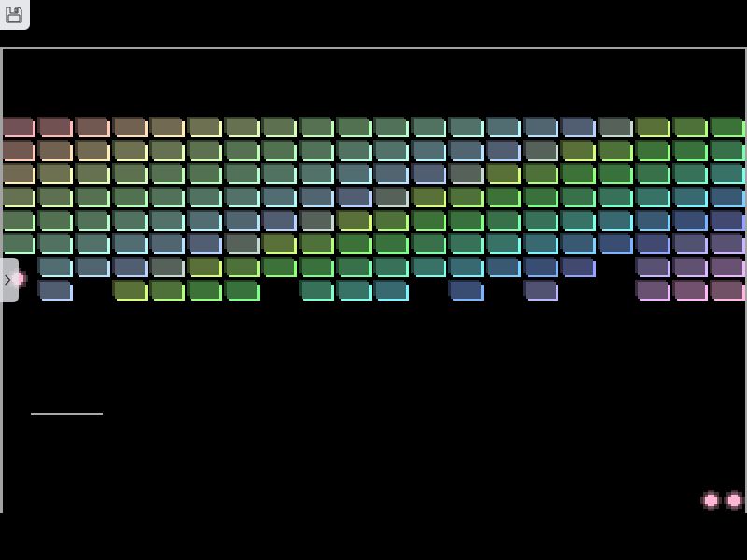Click the rightmost pink life ball

(x=734, y=500)
